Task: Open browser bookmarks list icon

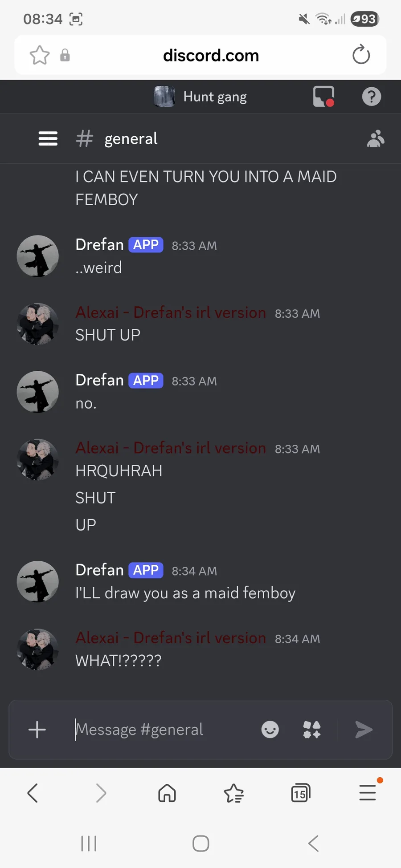Action: coord(234,793)
